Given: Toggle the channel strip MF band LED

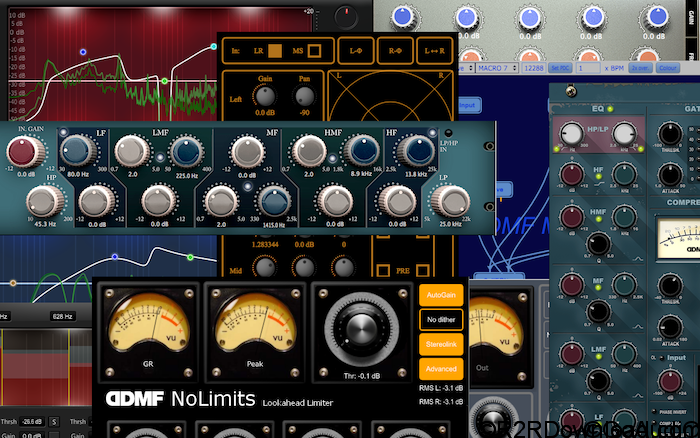Looking at the screenshot, I should 599,288.
